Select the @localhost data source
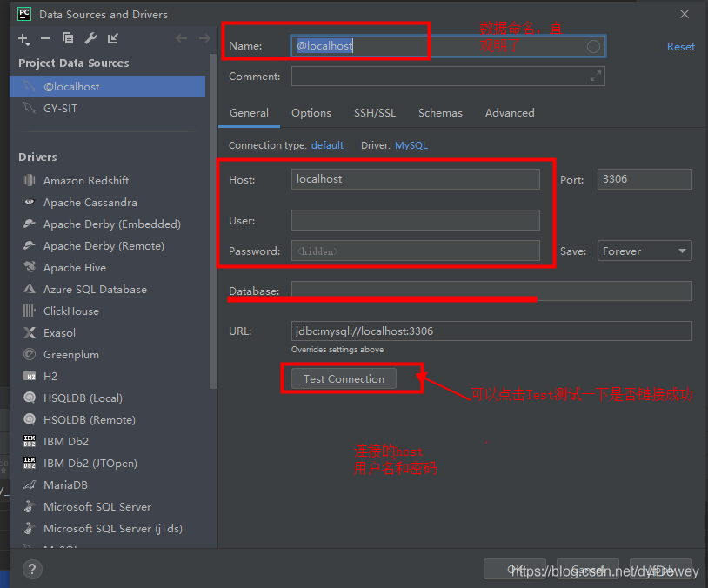This screenshot has width=708, height=588. (108, 87)
